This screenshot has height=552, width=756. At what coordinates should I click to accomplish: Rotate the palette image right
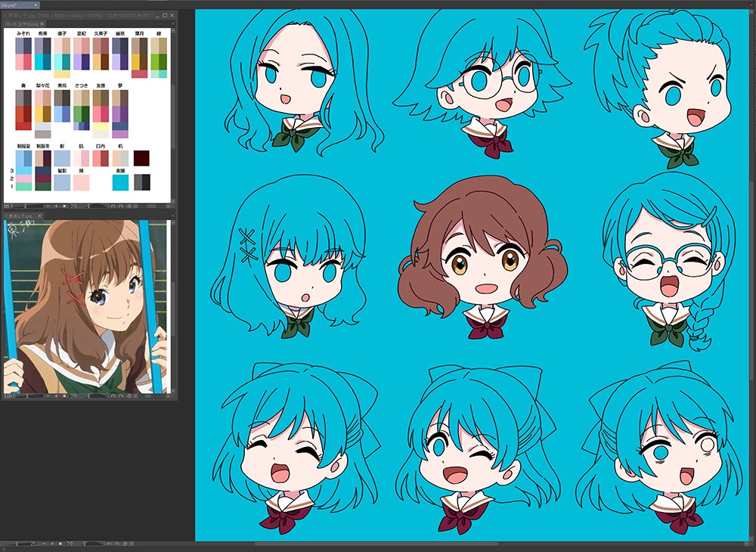(x=122, y=206)
